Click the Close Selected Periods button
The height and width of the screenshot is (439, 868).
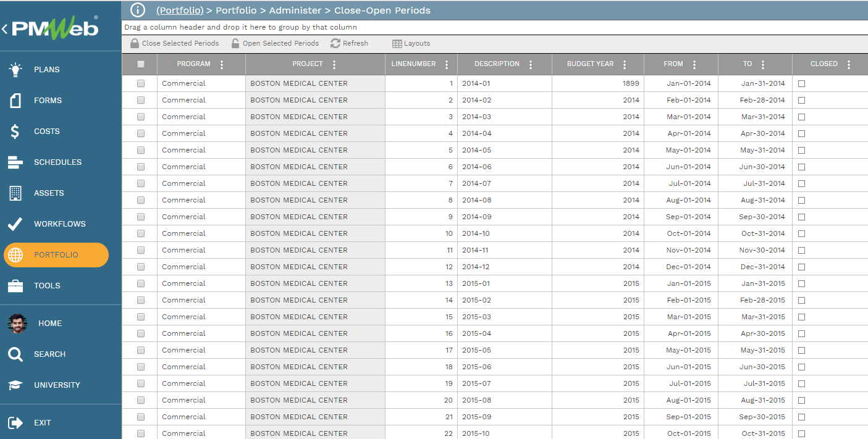click(x=175, y=43)
